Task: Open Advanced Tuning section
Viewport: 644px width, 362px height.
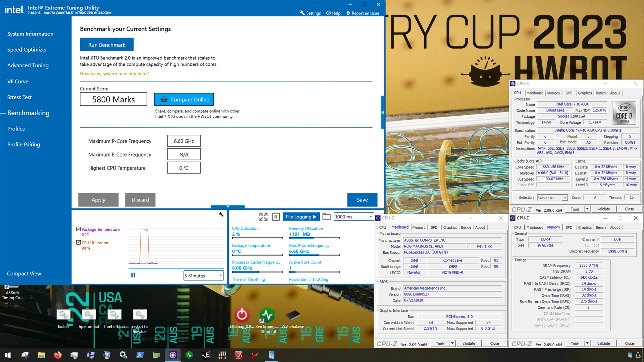Action: 28,65
